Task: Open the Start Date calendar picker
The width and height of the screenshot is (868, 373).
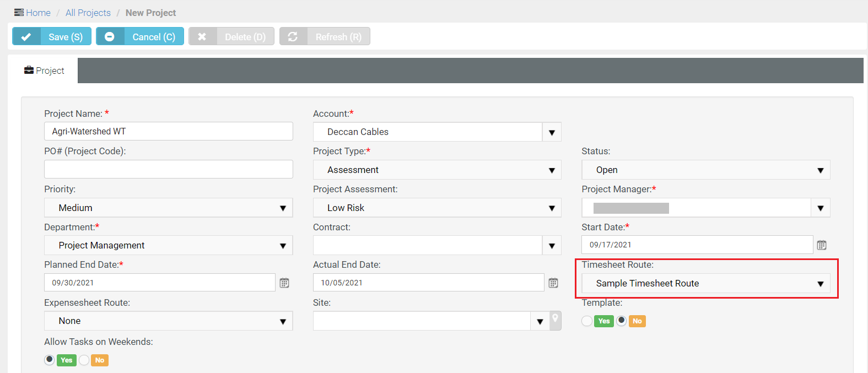Action: coord(821,245)
